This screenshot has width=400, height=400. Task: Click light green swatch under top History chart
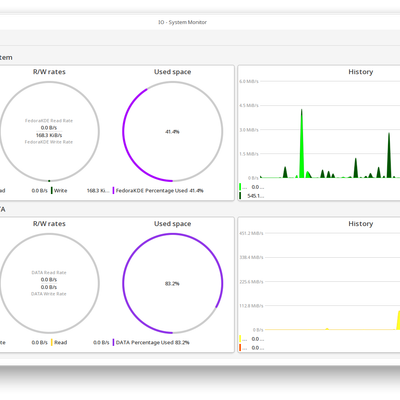tap(240, 187)
